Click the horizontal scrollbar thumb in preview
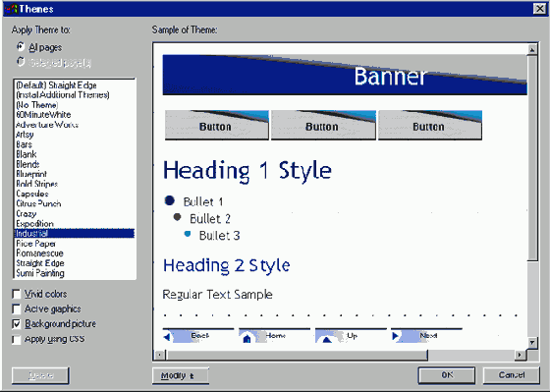The image size is (550, 392). 297,355
